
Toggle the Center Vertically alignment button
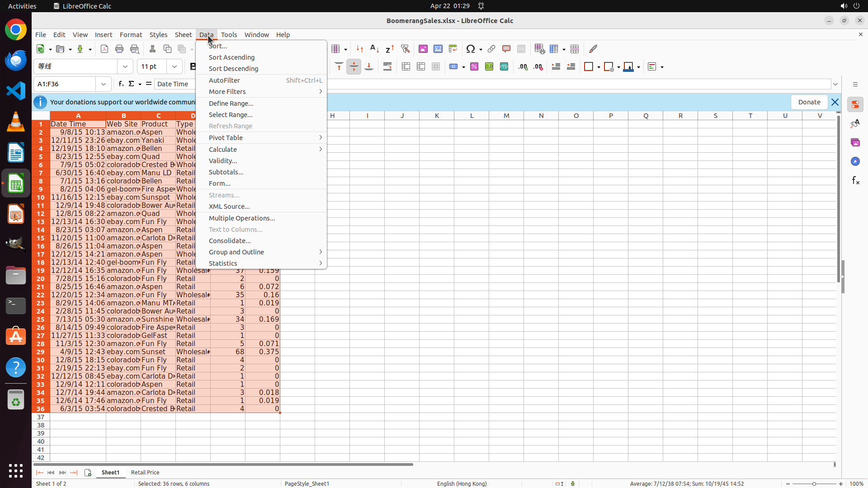point(354,67)
